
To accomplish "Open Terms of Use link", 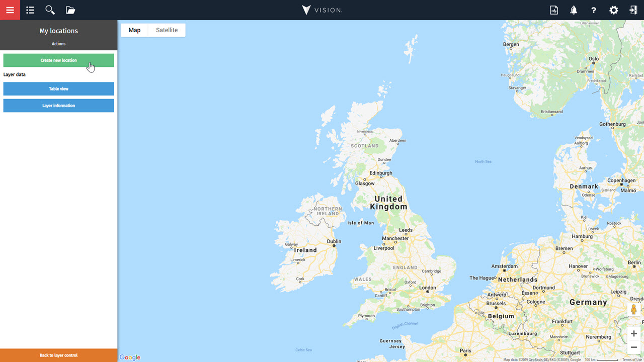I will 632,359.
